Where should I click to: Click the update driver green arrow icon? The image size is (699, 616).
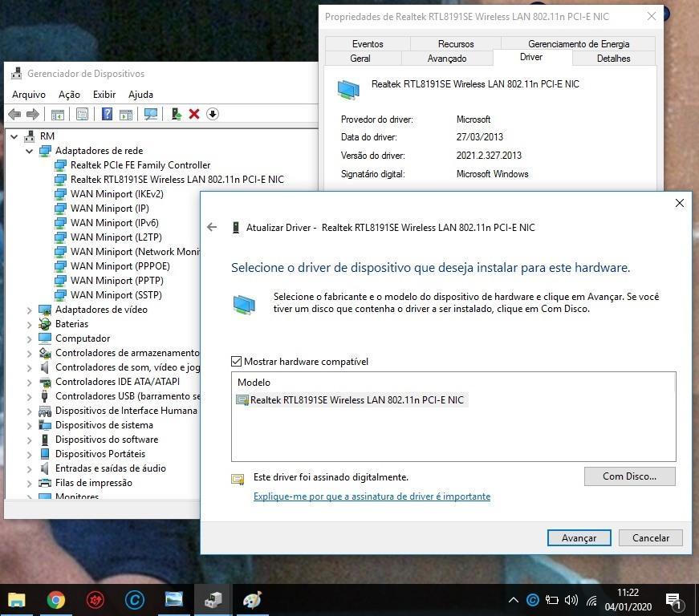pyautogui.click(x=176, y=114)
